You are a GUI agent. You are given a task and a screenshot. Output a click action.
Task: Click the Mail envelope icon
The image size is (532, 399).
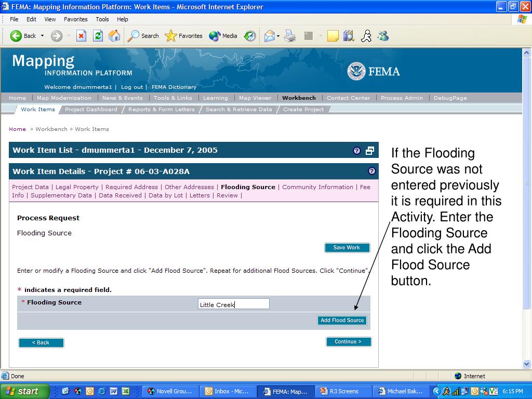pos(270,36)
